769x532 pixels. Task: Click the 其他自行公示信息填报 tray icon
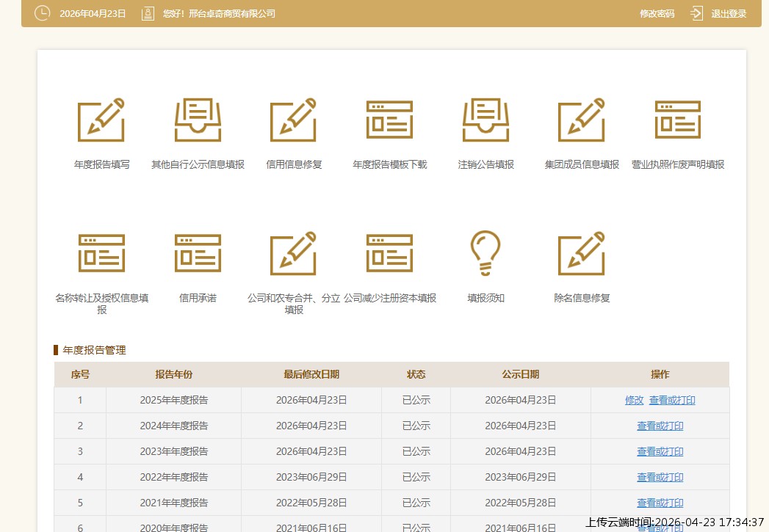(x=198, y=120)
